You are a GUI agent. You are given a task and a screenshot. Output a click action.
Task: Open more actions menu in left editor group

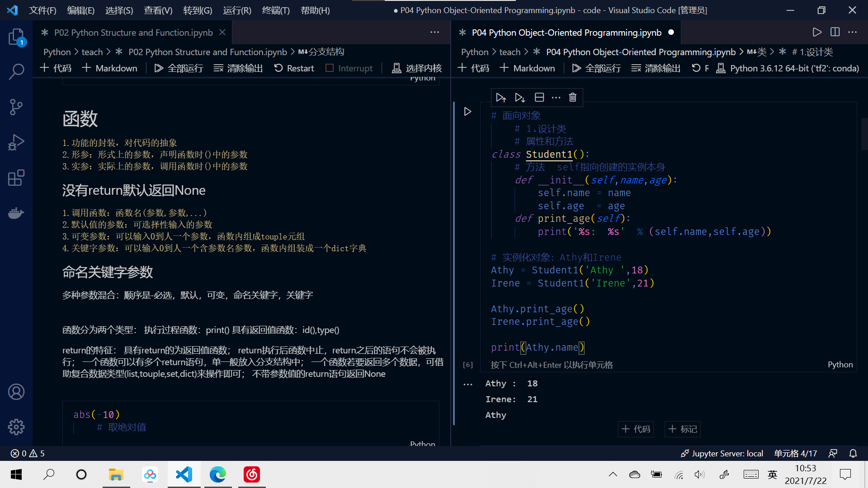[x=434, y=32]
